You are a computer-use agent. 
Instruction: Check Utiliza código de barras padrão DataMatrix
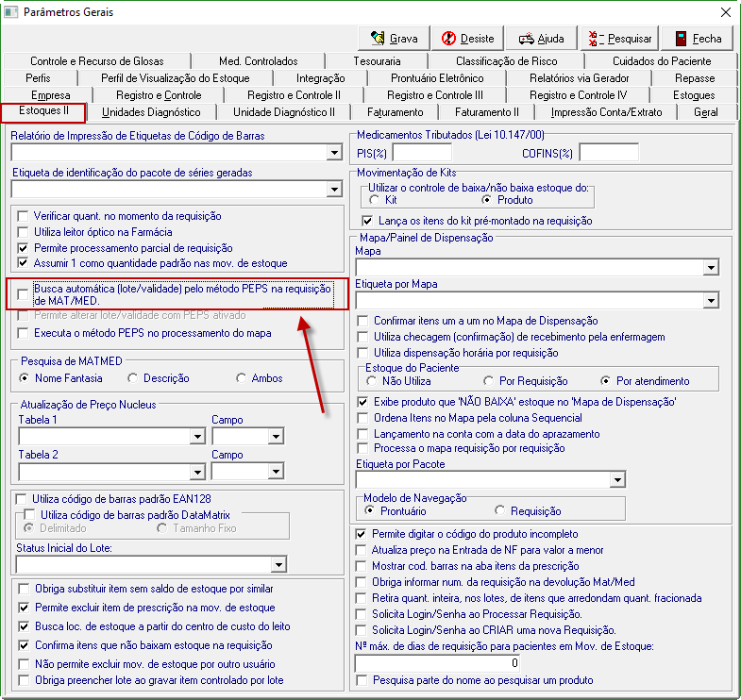[29, 514]
